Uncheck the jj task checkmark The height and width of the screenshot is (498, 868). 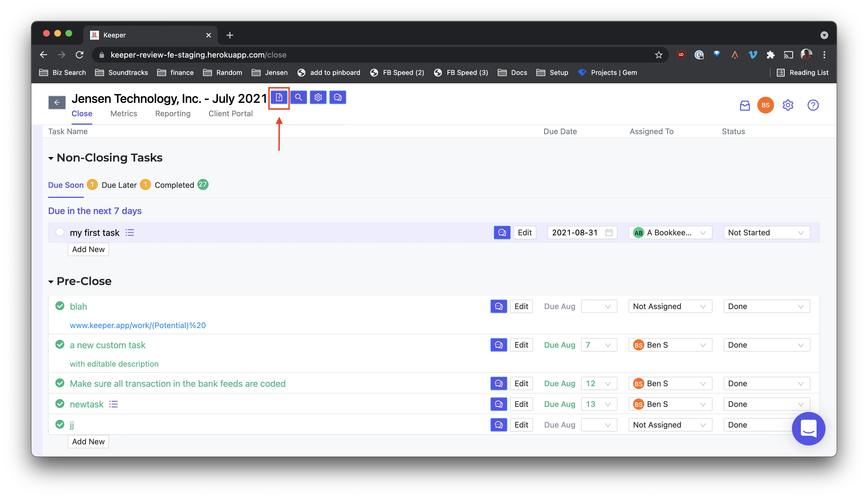[60, 425]
